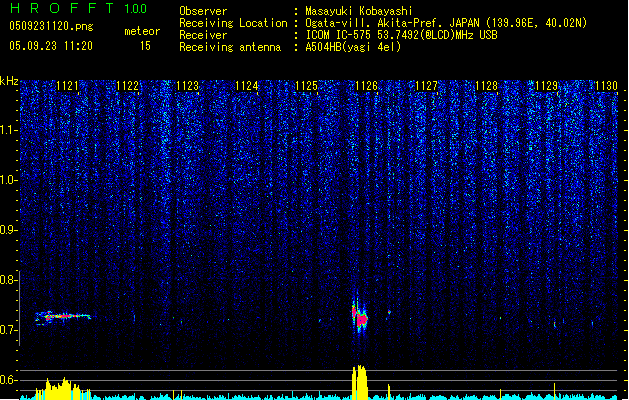Click the 1125 time marker
Viewport: 629px width, 400px height.
[x=306, y=86]
